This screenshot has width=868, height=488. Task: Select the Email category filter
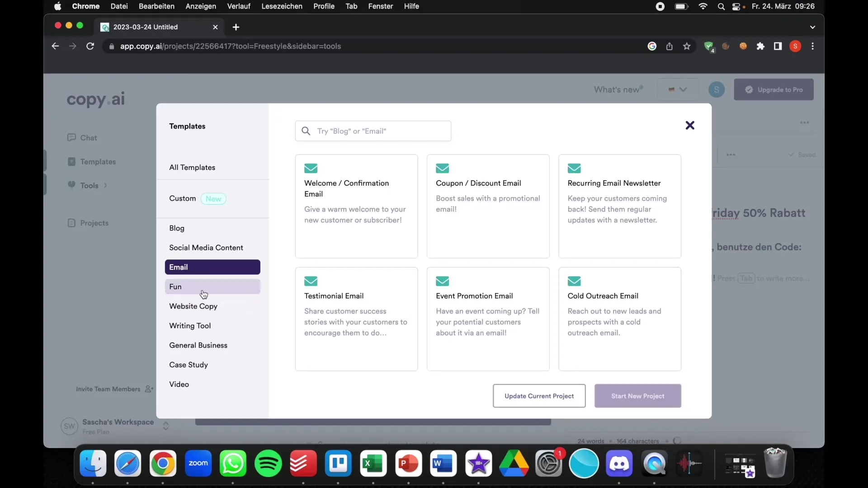click(x=212, y=267)
